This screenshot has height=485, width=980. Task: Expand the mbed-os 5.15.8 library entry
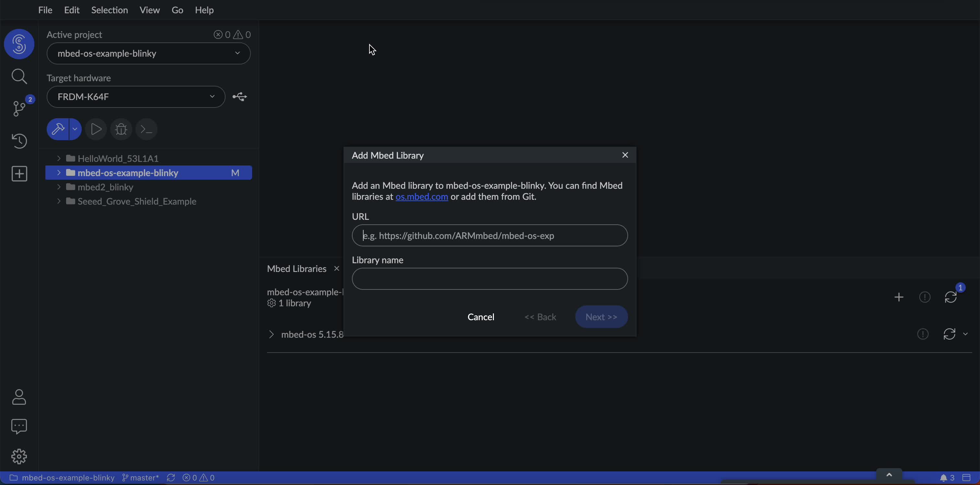pos(271,334)
